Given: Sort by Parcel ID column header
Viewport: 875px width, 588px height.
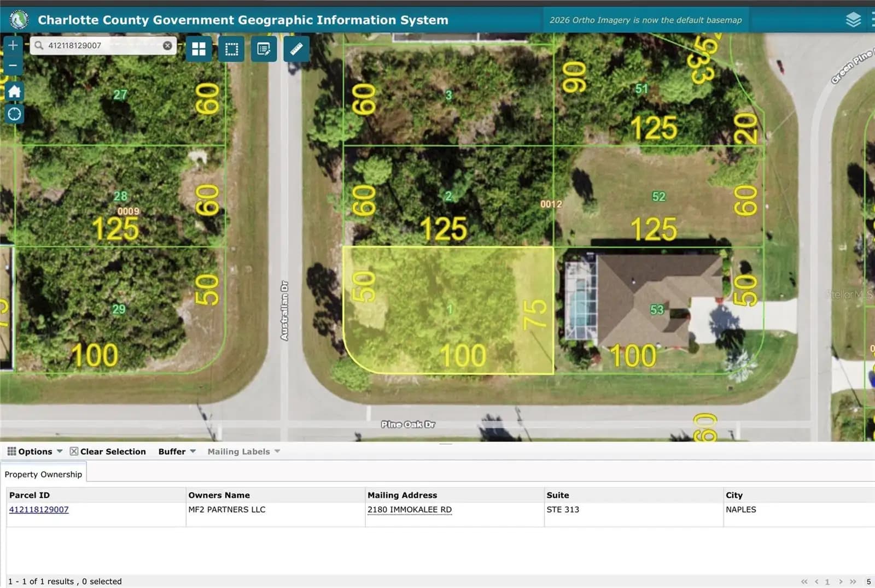Looking at the screenshot, I should [x=96, y=495].
